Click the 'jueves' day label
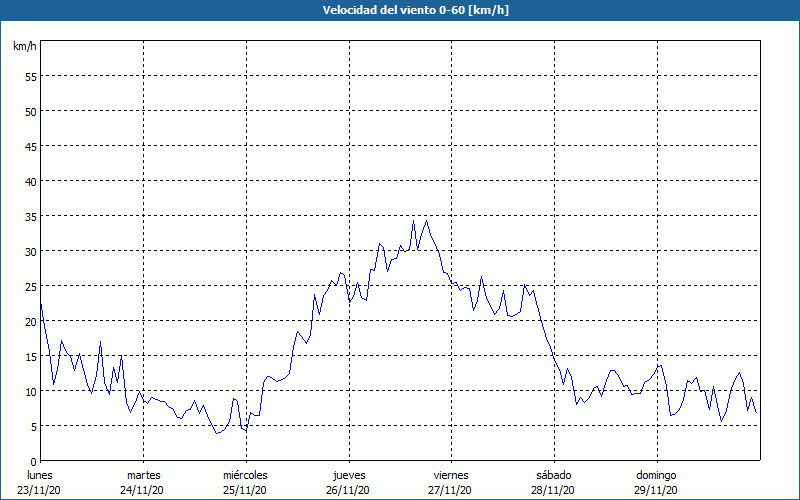 click(349, 476)
